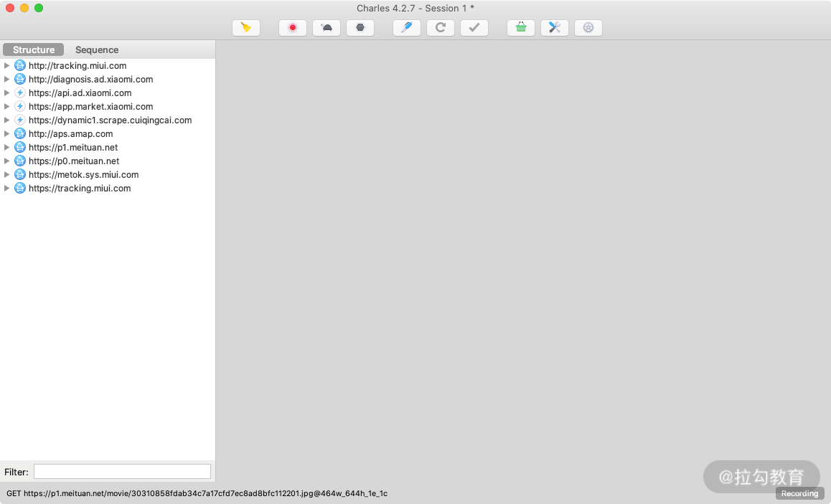Switch to the Structure tab
831x504 pixels.
coord(34,49)
